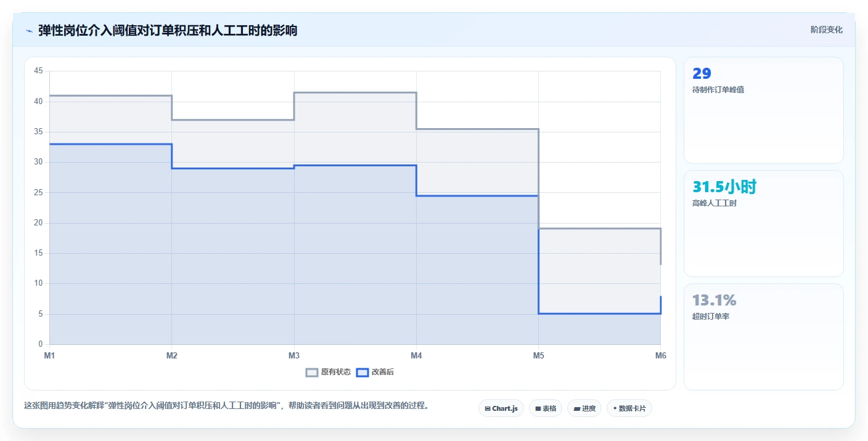Screen dimensions: 868x441
Task: Click the 10 y-axis value
Action: click(38, 283)
